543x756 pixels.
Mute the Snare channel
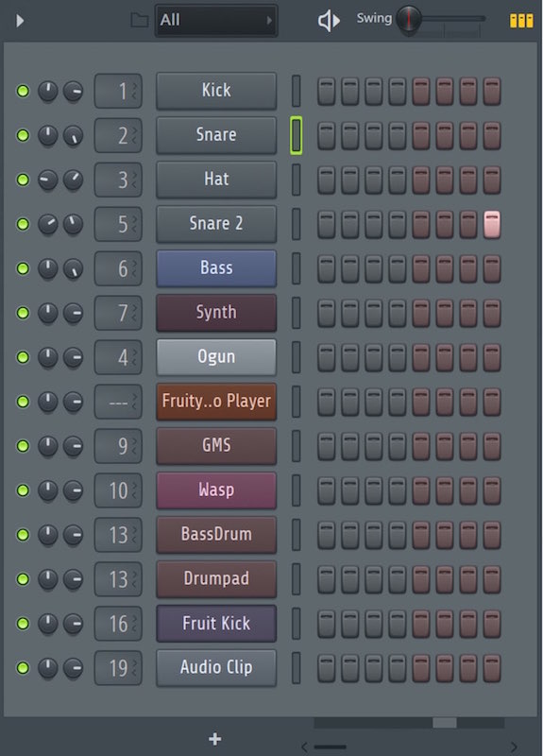[23, 135]
